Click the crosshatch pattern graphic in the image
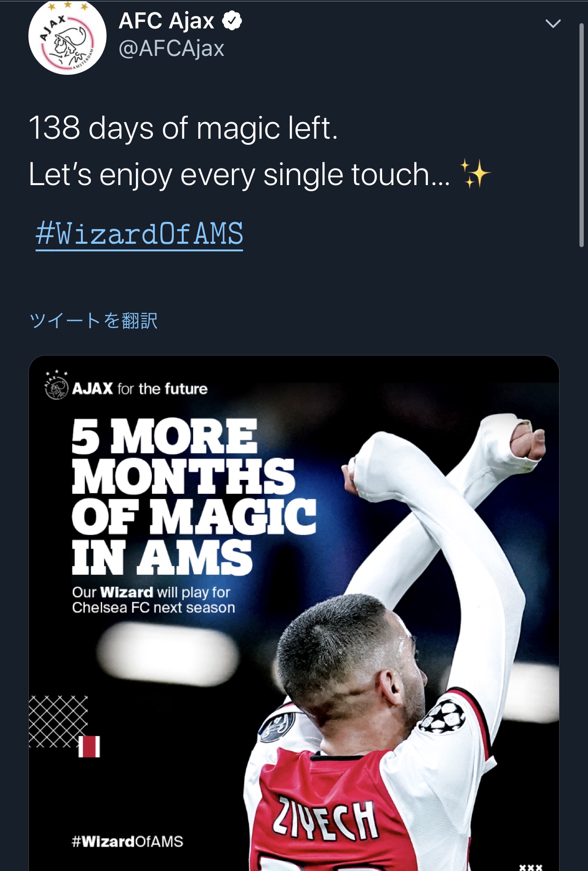 coord(58,721)
